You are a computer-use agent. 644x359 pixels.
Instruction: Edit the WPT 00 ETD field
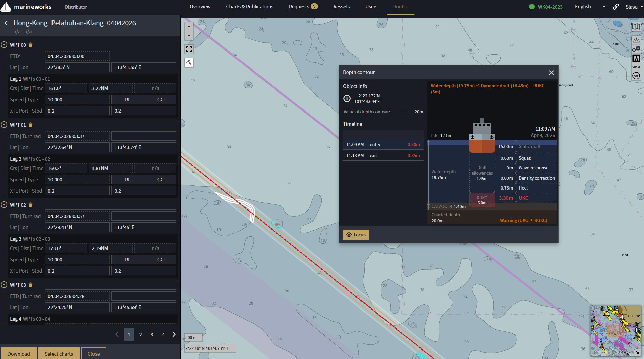point(77,56)
